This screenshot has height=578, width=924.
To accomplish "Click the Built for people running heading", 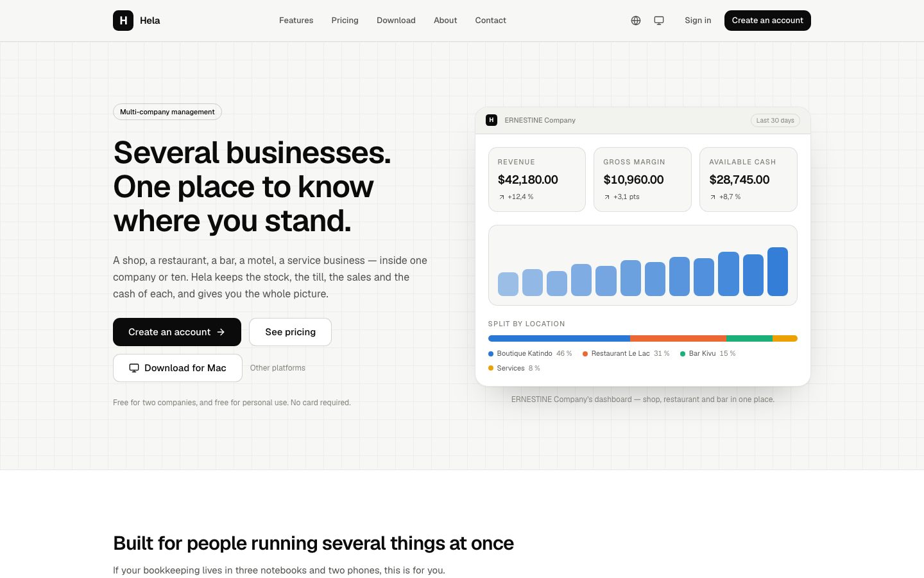I will tap(313, 543).
